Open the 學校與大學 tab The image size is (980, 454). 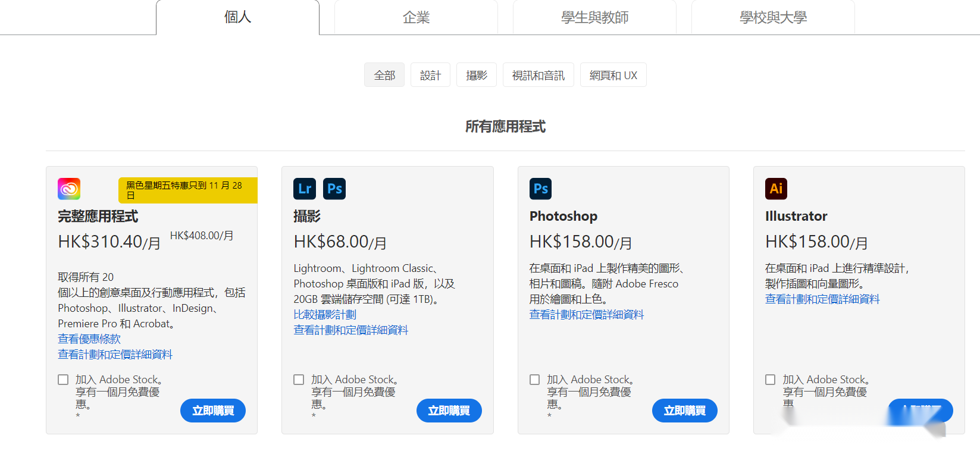[773, 17]
